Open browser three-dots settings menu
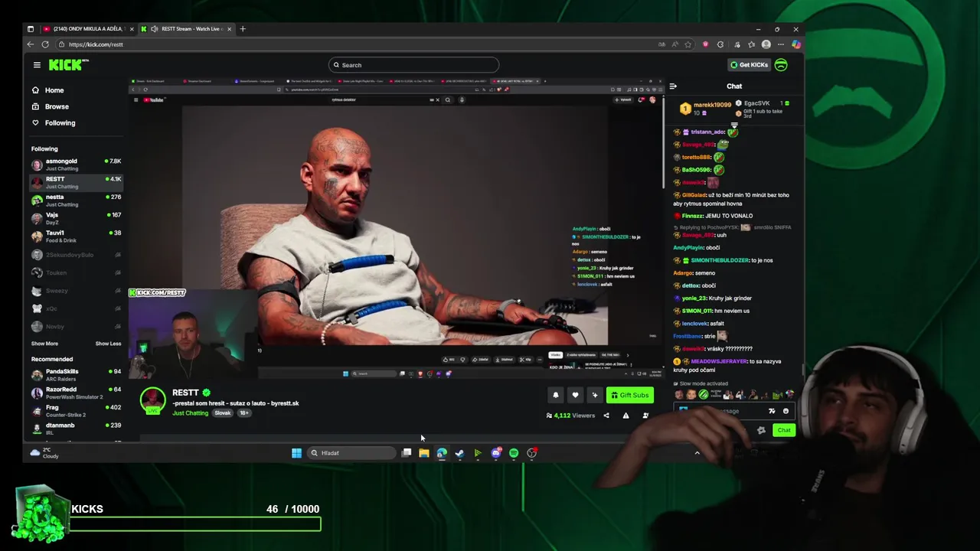This screenshot has width=980, height=551. pos(781,44)
